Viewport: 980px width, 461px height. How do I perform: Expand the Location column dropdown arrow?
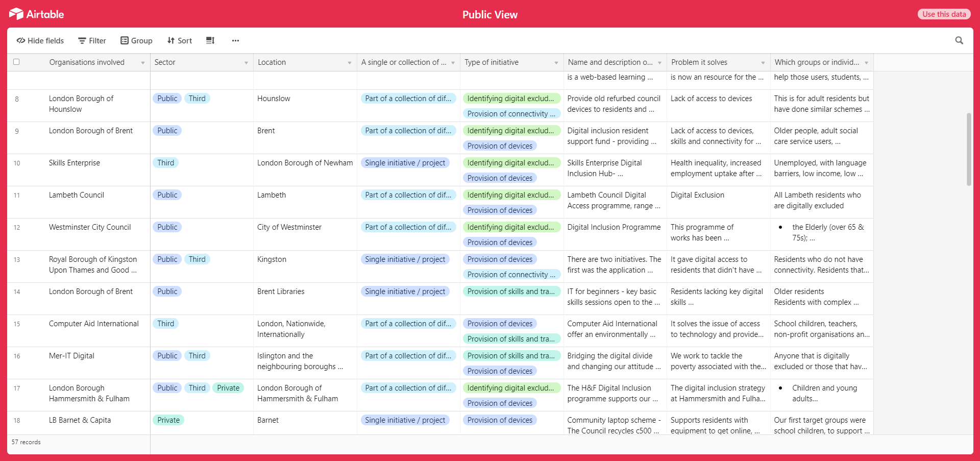pos(349,63)
